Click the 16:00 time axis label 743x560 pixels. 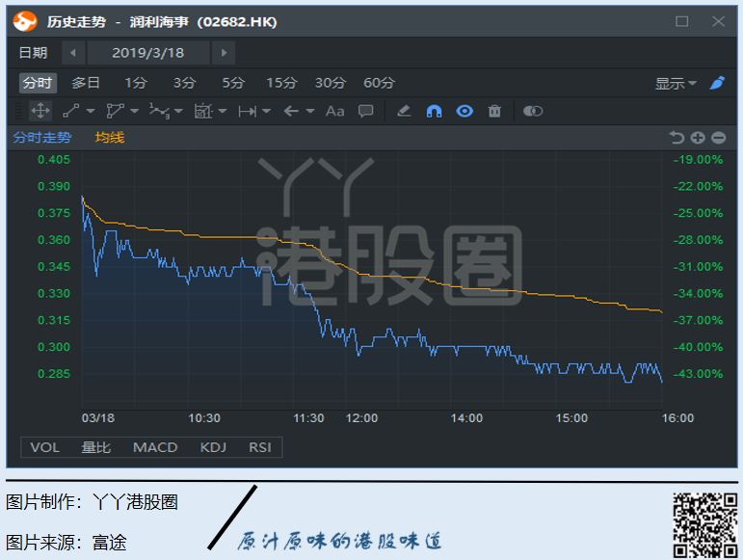click(x=677, y=418)
